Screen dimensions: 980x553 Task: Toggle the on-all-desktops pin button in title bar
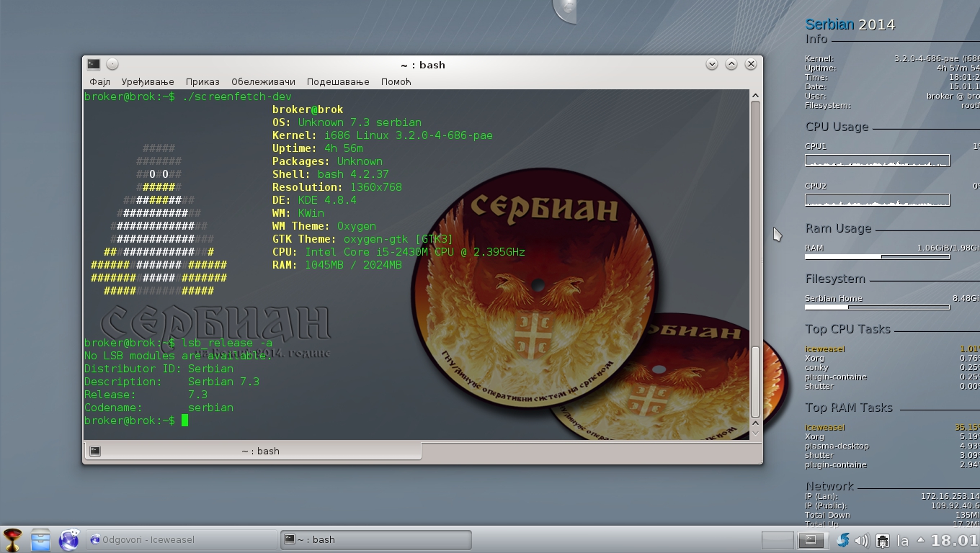(x=112, y=64)
